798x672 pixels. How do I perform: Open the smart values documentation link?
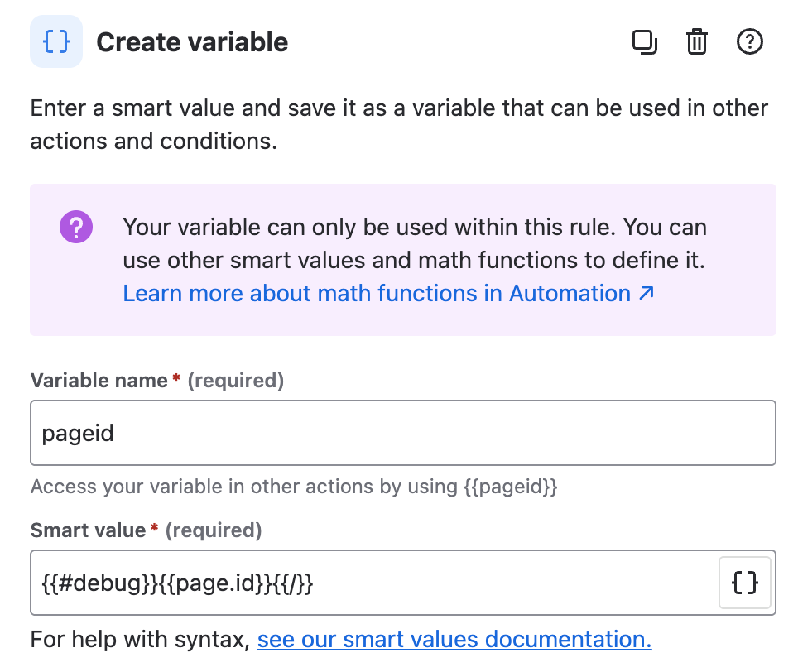(x=454, y=639)
